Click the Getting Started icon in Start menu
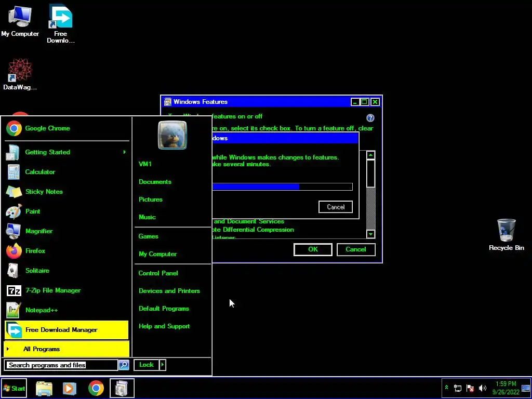Image resolution: width=532 pixels, height=399 pixels. [x=13, y=152]
